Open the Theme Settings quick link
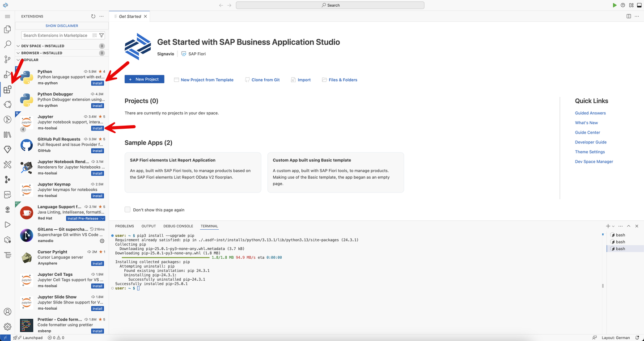The height and width of the screenshot is (341, 644). pos(590,152)
